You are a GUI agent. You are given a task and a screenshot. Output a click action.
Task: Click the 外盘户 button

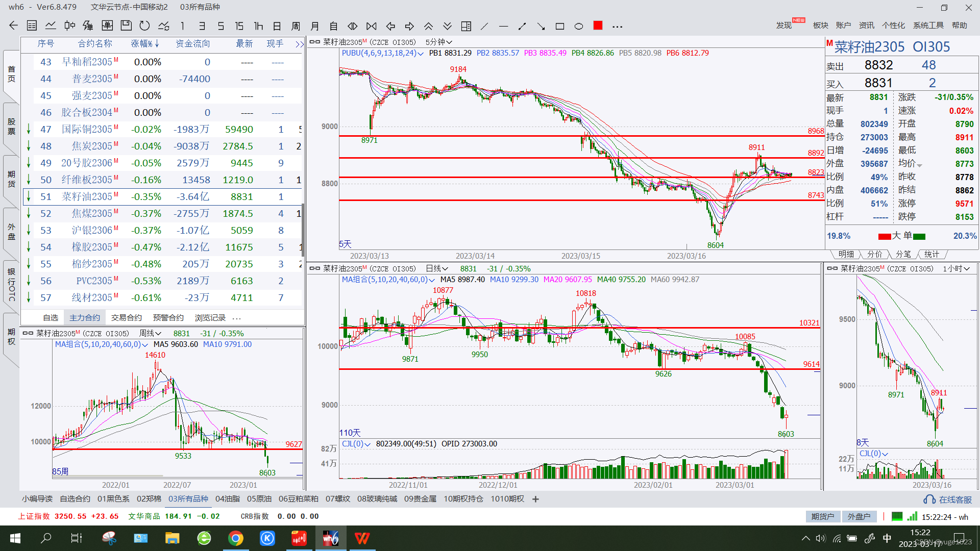[859, 517]
